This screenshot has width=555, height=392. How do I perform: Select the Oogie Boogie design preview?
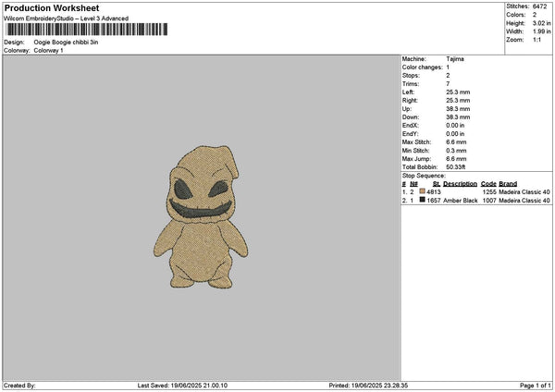point(202,220)
